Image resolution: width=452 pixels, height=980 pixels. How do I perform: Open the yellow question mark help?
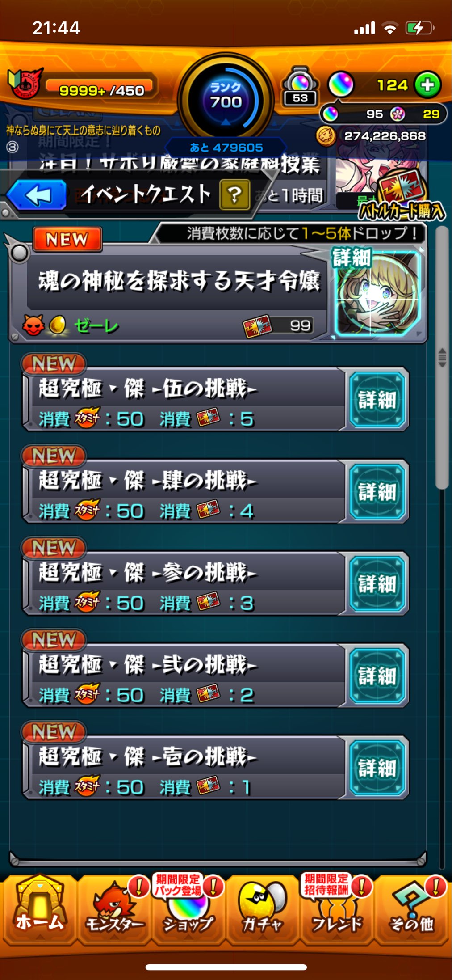[x=234, y=195]
